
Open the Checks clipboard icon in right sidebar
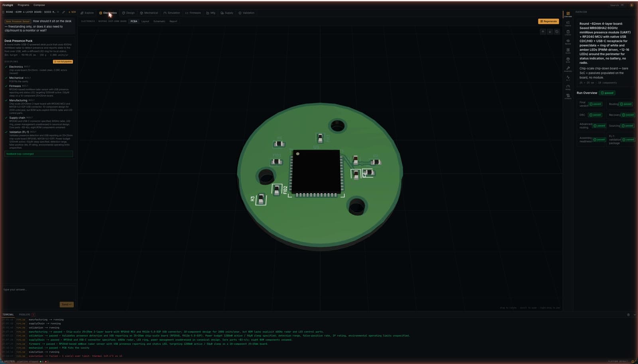(x=568, y=33)
